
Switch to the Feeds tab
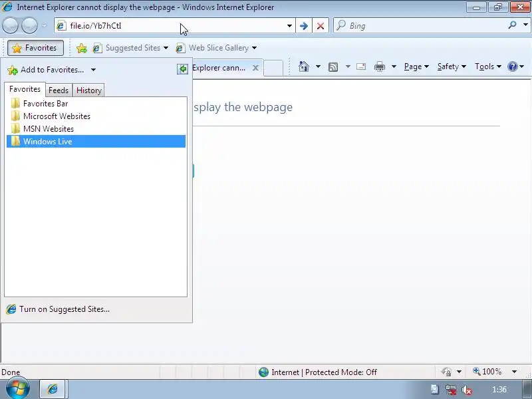coord(59,90)
